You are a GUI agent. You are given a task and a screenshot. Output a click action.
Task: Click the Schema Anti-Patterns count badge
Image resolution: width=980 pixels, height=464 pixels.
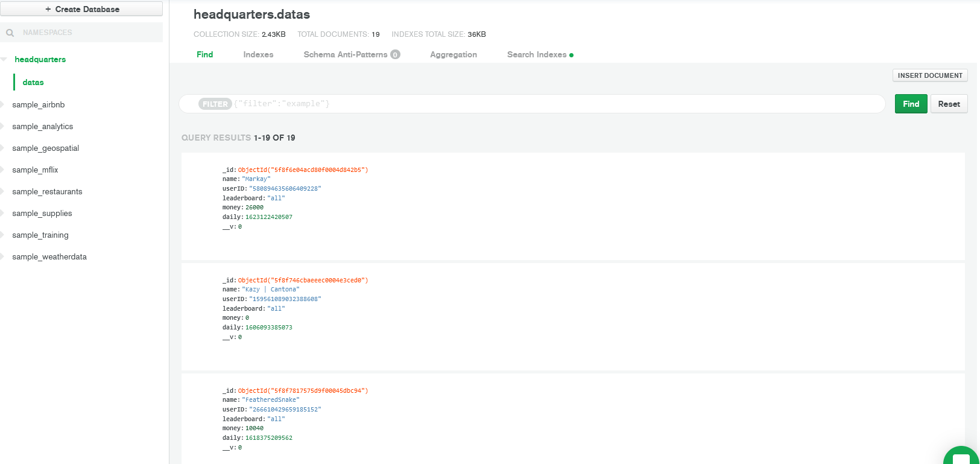395,54
